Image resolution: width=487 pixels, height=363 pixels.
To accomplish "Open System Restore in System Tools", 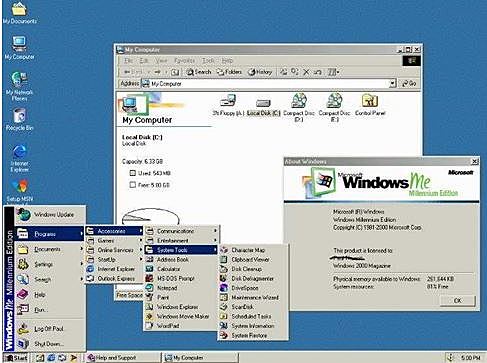I will (x=253, y=335).
